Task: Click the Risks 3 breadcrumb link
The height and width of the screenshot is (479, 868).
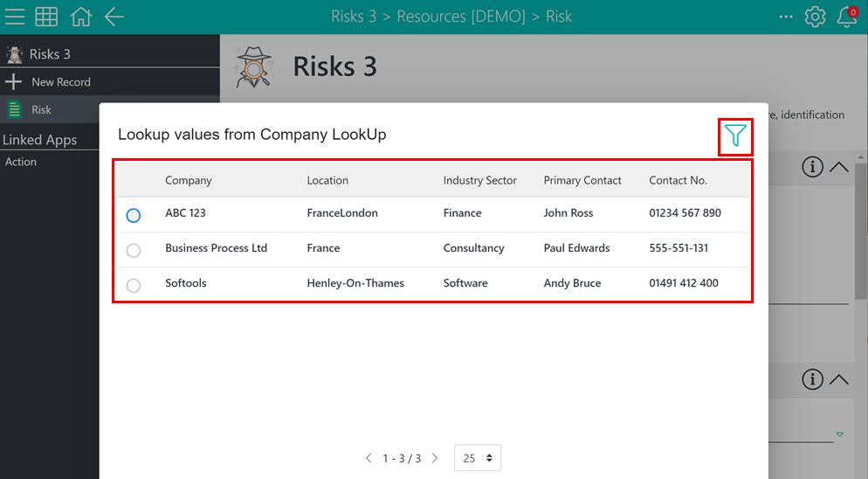Action: click(353, 17)
